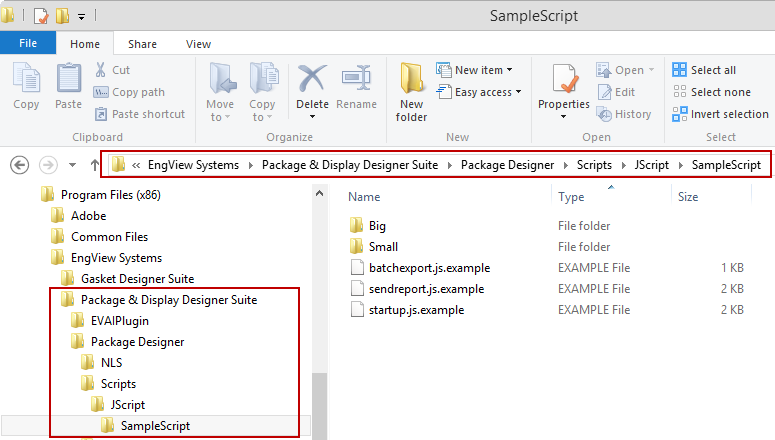This screenshot has width=775, height=440.
Task: Switch to the View ribbon tab
Action: [198, 44]
